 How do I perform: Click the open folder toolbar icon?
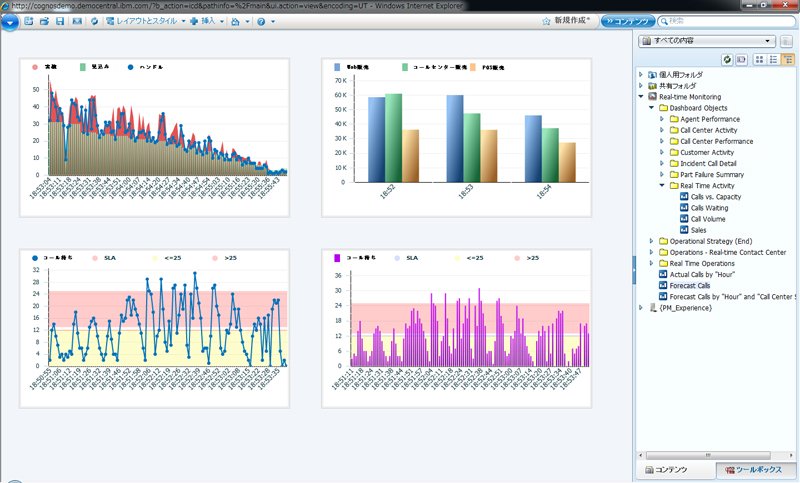tap(44, 21)
